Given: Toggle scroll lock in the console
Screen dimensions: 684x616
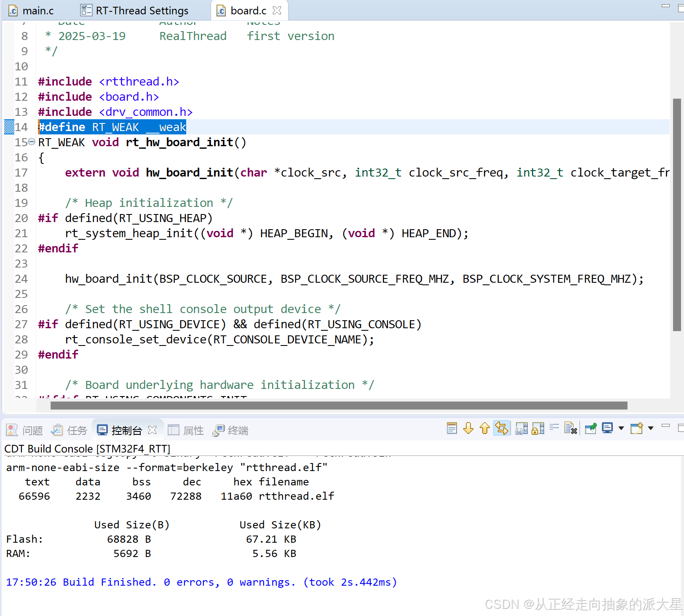Looking at the screenshot, I should click(538, 428).
